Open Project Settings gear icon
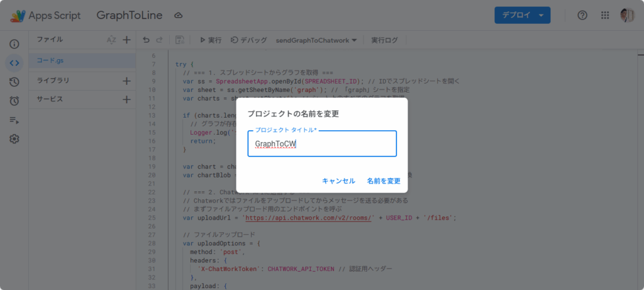The width and height of the screenshot is (644, 290). [x=14, y=139]
